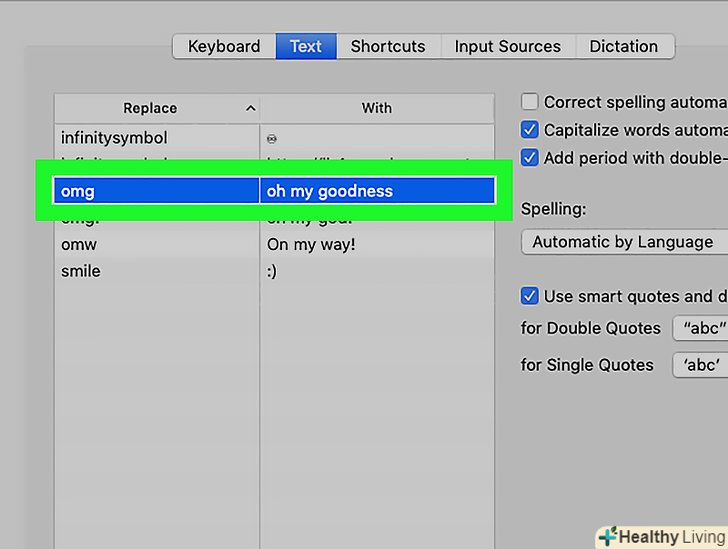Image resolution: width=728 pixels, height=549 pixels.
Task: Click the Healthy Living plus logo
Action: click(x=606, y=536)
